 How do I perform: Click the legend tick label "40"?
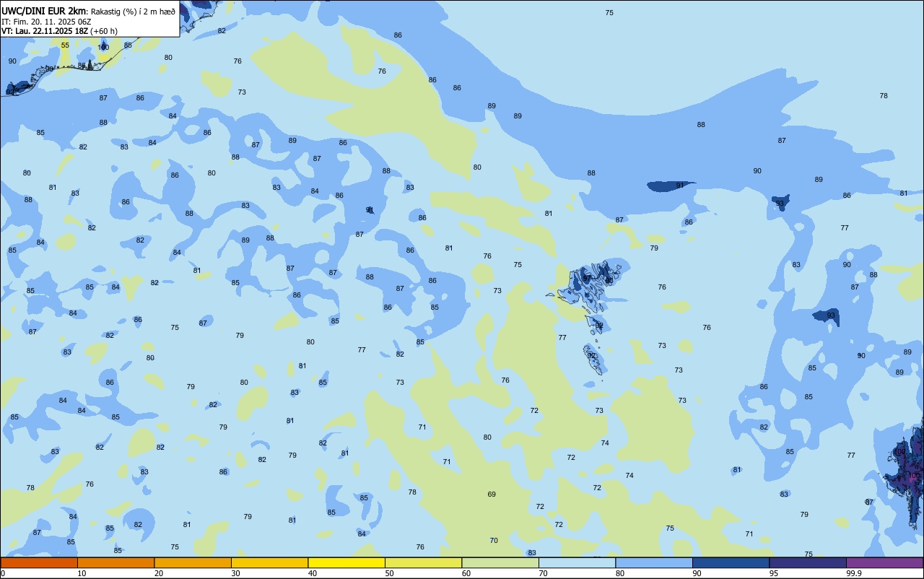click(x=313, y=573)
